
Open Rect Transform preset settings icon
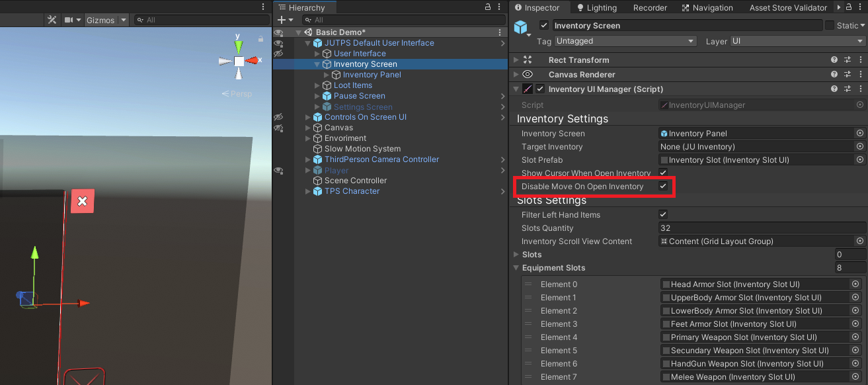[848, 60]
